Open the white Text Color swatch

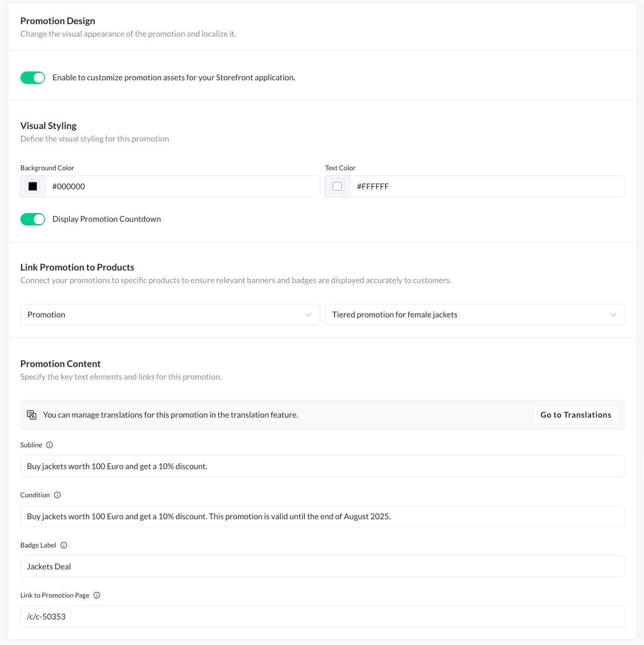pyautogui.click(x=337, y=187)
